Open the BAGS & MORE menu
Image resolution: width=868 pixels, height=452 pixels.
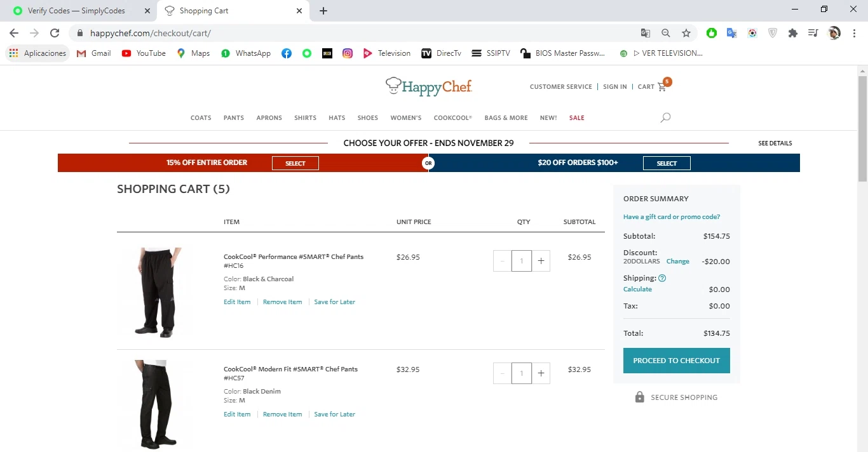click(x=506, y=118)
